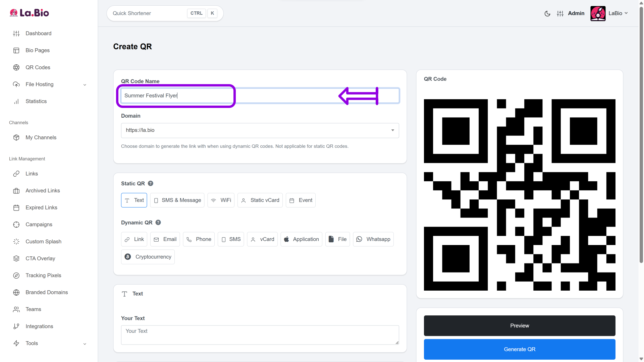Open the Domain dropdown
This screenshot has width=644, height=362.
click(260, 130)
